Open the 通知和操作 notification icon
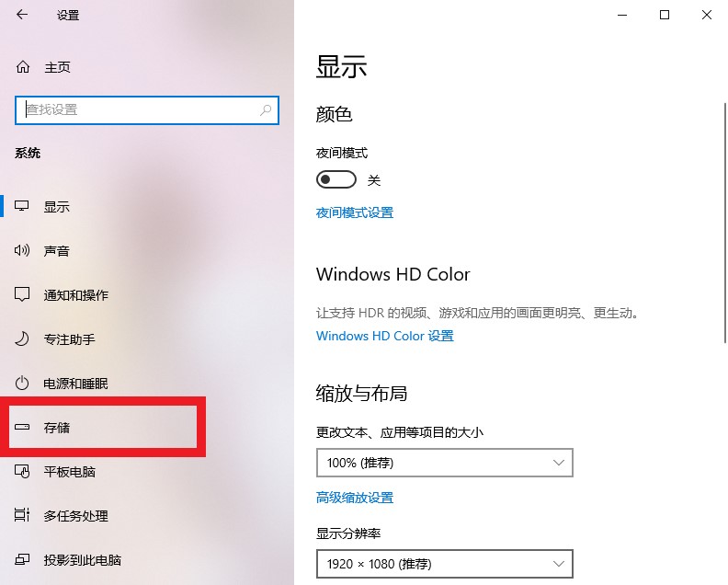This screenshot has width=728, height=585. point(22,294)
